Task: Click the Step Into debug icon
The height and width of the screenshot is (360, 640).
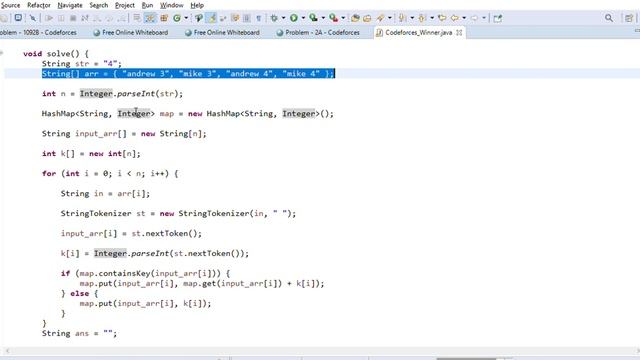Action: click(97, 18)
